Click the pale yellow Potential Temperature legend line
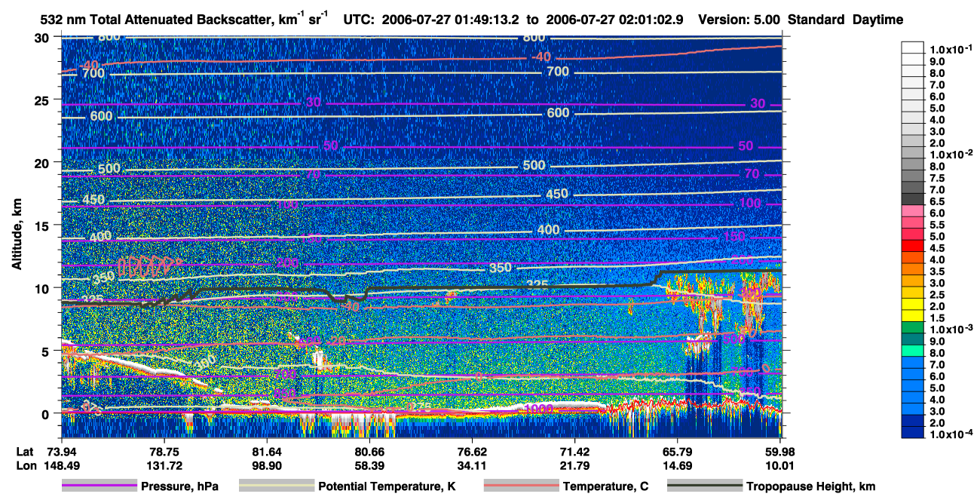980x503 pixels. (x=277, y=486)
